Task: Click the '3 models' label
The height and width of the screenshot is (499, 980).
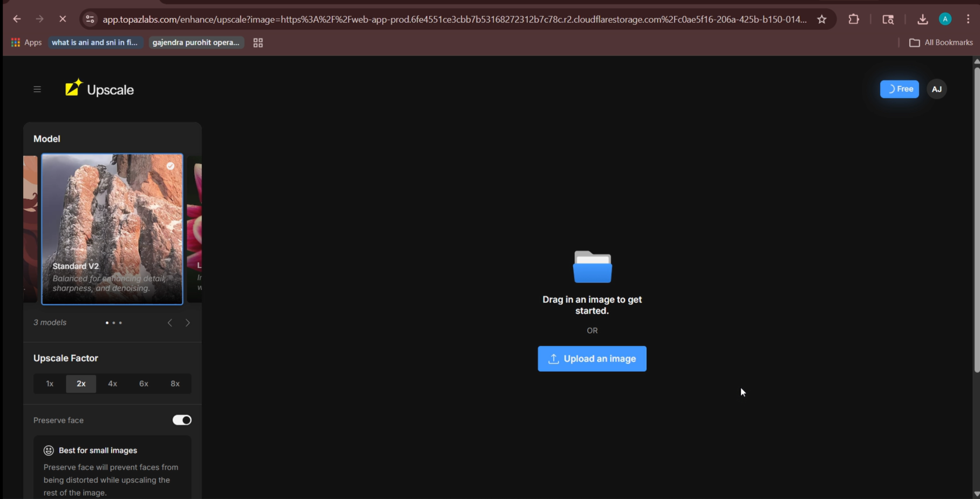Action: [50, 322]
